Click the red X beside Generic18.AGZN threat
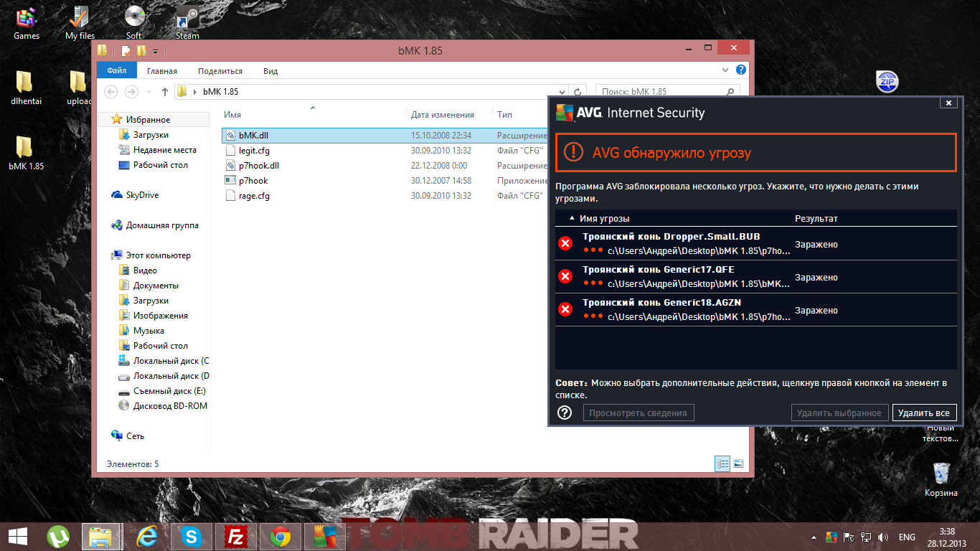The width and height of the screenshot is (980, 551). click(565, 310)
